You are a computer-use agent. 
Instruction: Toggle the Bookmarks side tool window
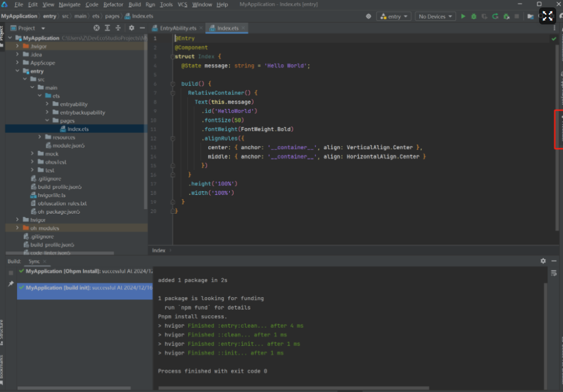[2, 369]
